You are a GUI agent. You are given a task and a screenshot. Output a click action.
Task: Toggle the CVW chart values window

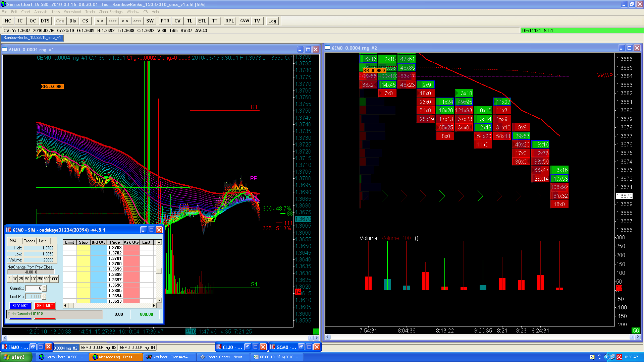[x=245, y=21]
